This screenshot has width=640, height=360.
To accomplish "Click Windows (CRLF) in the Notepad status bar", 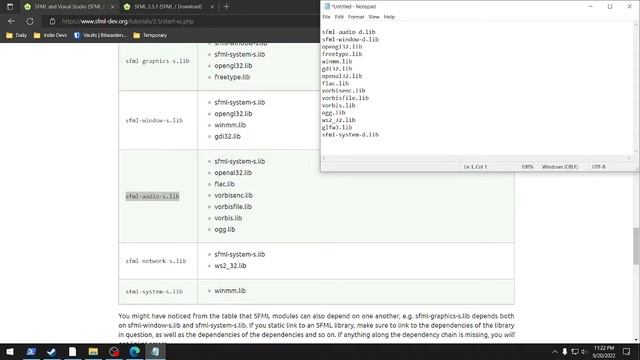I will coord(560,167).
